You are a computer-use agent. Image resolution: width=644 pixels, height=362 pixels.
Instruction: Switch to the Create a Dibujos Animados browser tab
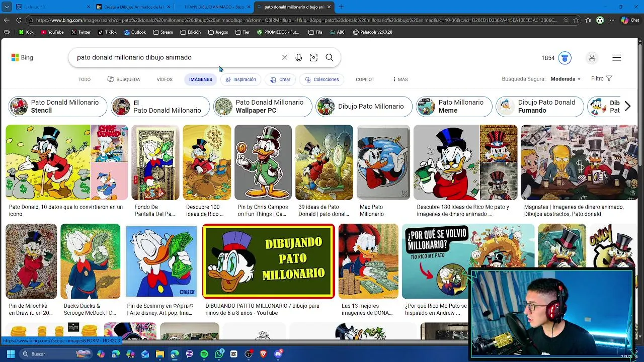coord(133,7)
